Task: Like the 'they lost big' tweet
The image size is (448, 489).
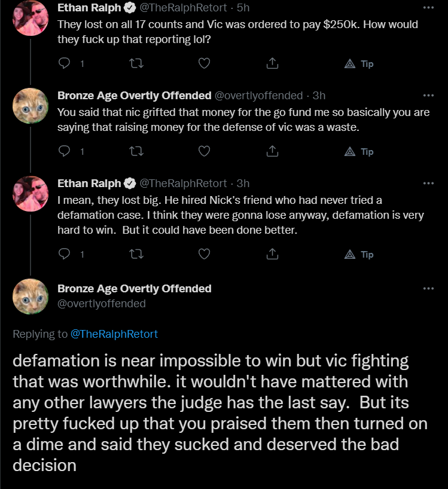Action: 205,255
